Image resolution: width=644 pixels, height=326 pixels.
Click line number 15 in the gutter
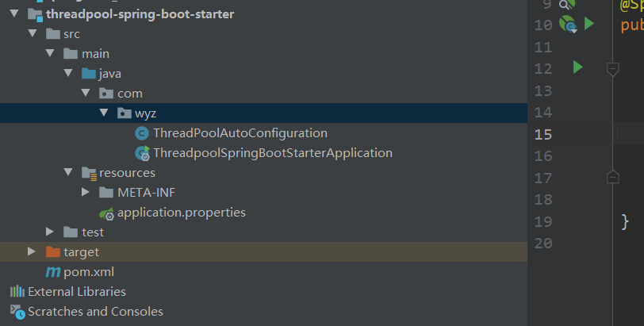tap(542, 134)
